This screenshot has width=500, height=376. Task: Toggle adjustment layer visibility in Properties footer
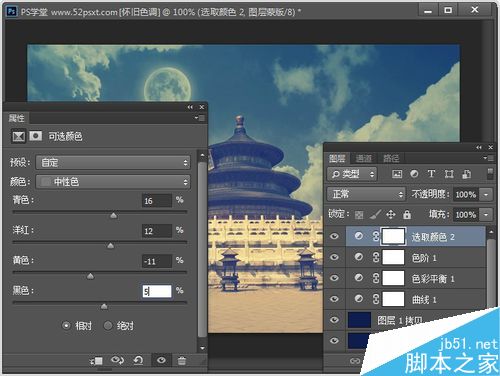[161, 360]
